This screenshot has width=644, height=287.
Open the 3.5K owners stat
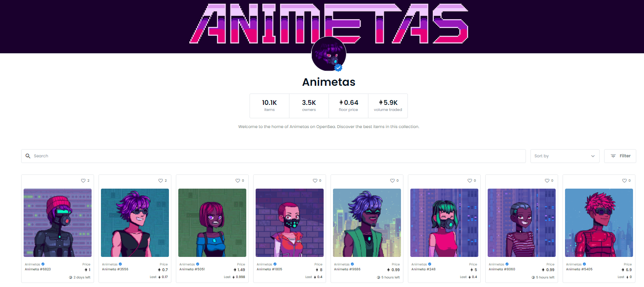point(309,106)
